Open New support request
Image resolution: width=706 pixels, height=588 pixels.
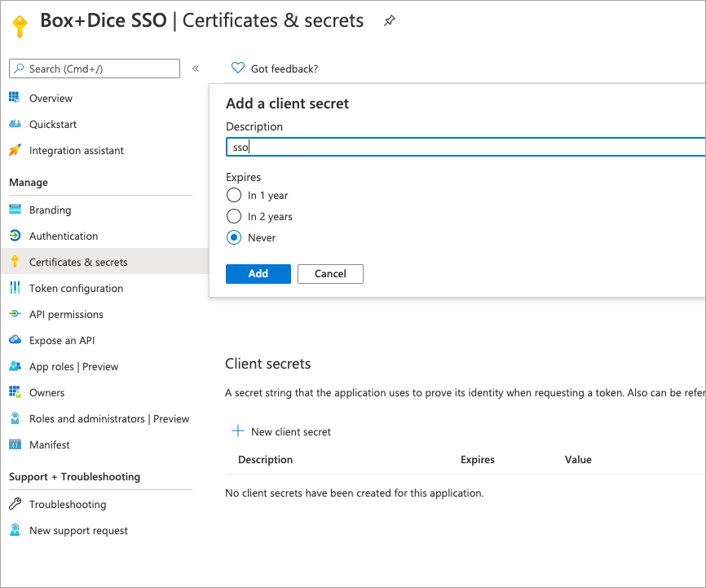coord(78,531)
